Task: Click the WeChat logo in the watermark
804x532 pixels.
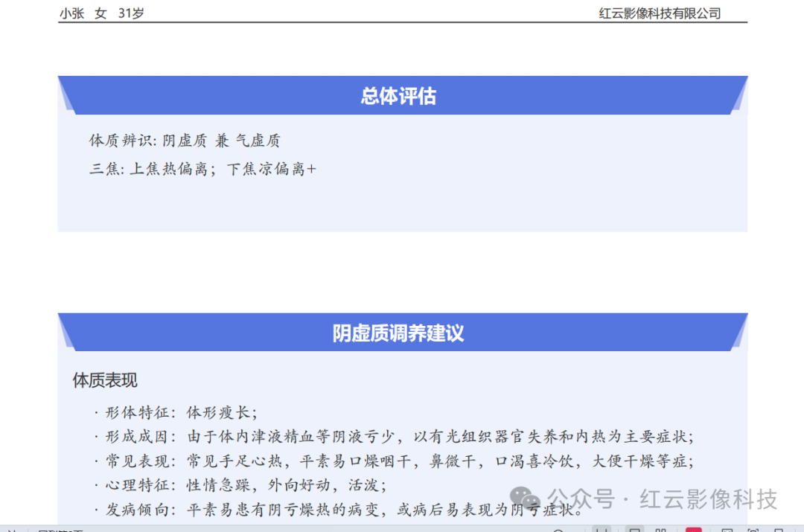Action: coord(529,498)
